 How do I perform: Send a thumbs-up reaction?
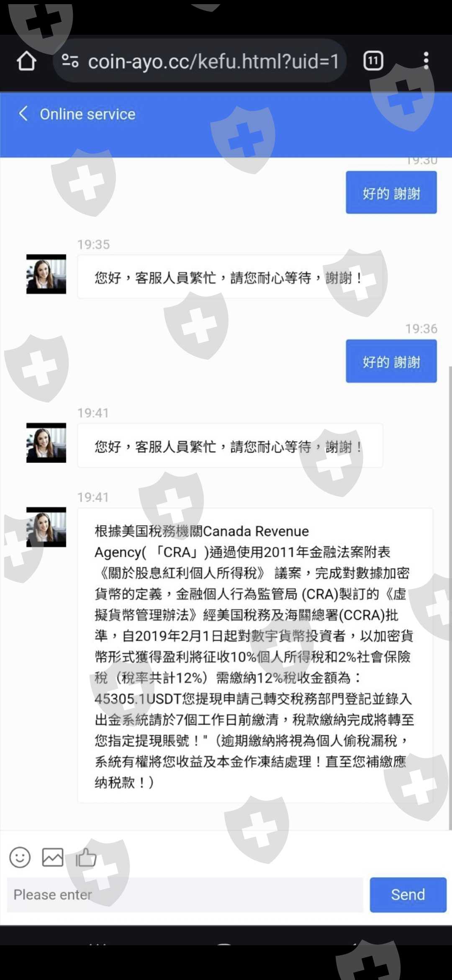point(86,857)
